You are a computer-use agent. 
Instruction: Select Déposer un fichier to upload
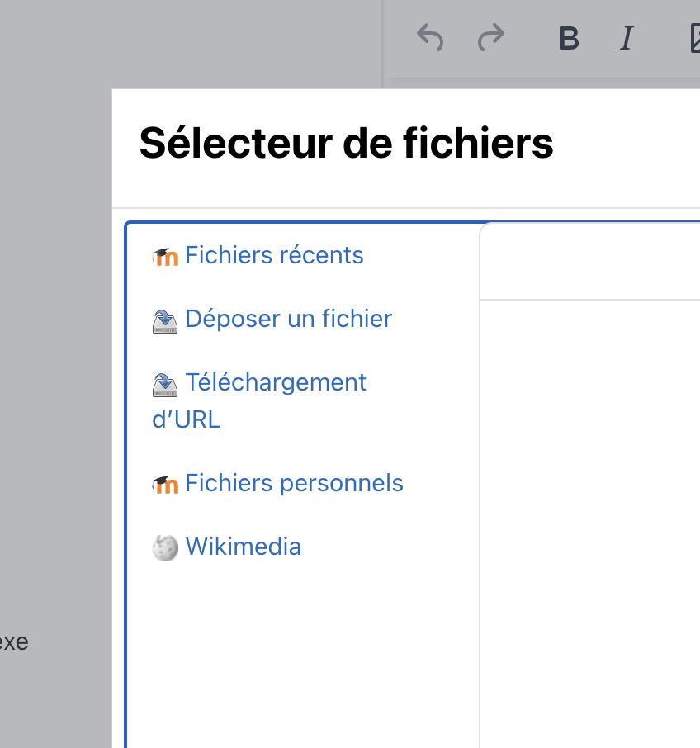288,319
